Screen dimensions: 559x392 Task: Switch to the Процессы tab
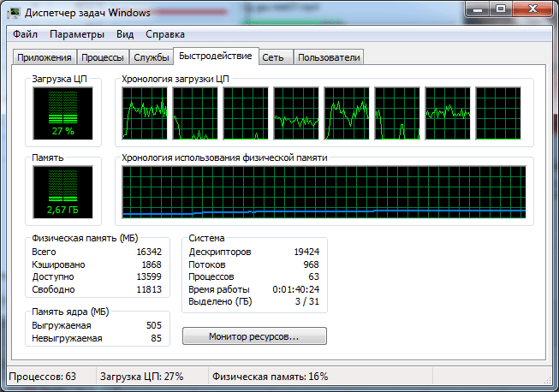103,57
